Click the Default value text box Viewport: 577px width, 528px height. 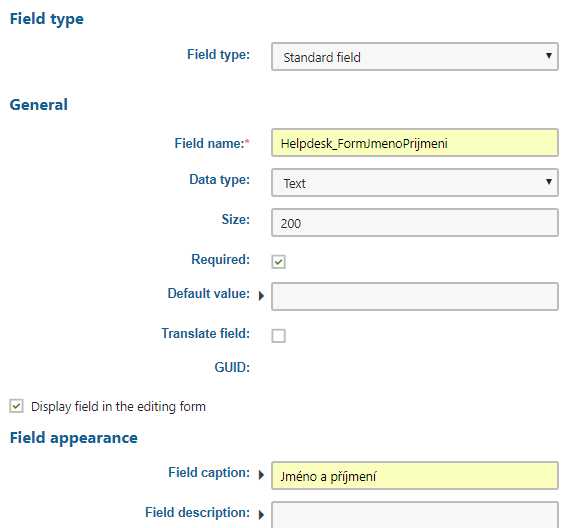click(415, 297)
